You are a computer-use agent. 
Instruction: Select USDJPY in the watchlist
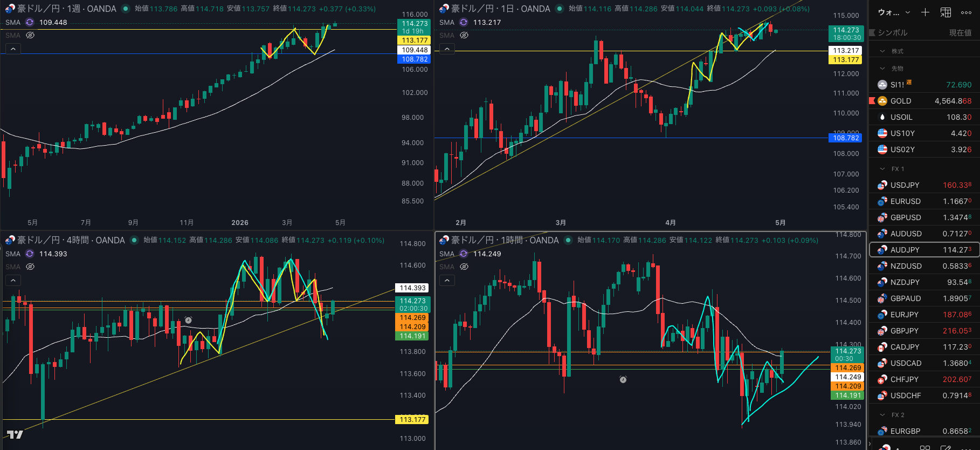[x=905, y=185]
